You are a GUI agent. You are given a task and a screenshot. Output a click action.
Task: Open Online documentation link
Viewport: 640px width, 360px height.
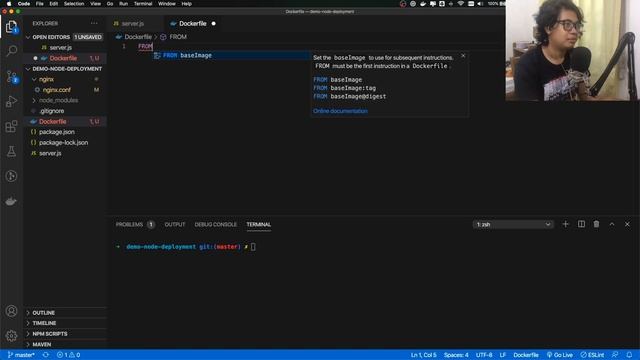coord(340,111)
